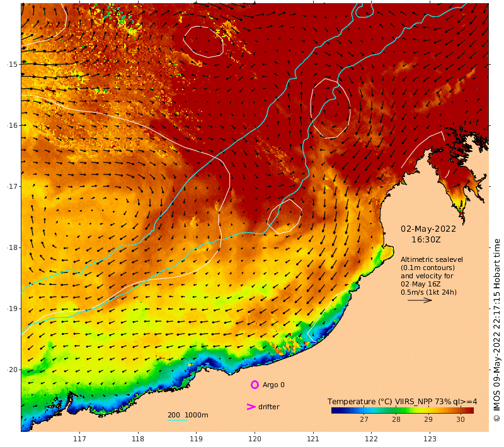Click the 29 color bar tick label
Screen dimensions: 504x447
click(428, 419)
